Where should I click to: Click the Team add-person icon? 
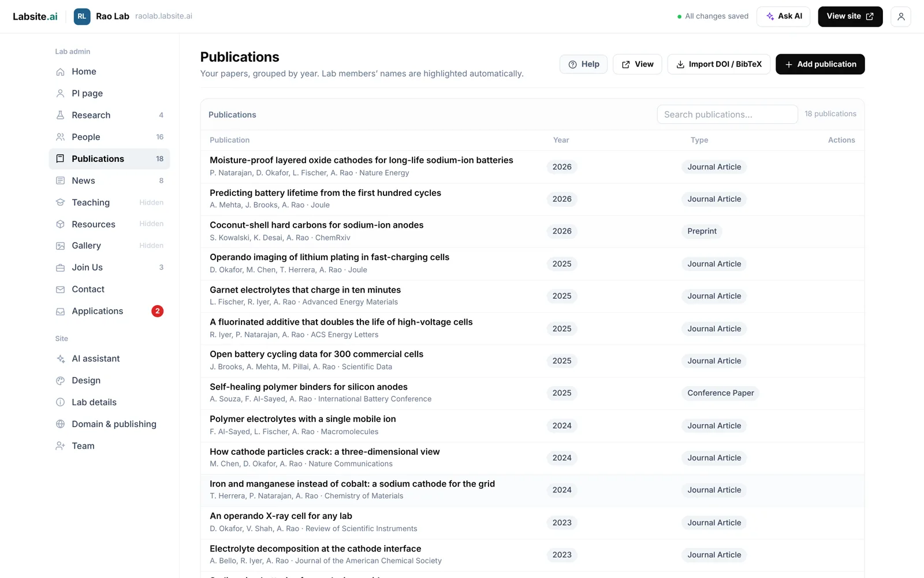tap(60, 446)
